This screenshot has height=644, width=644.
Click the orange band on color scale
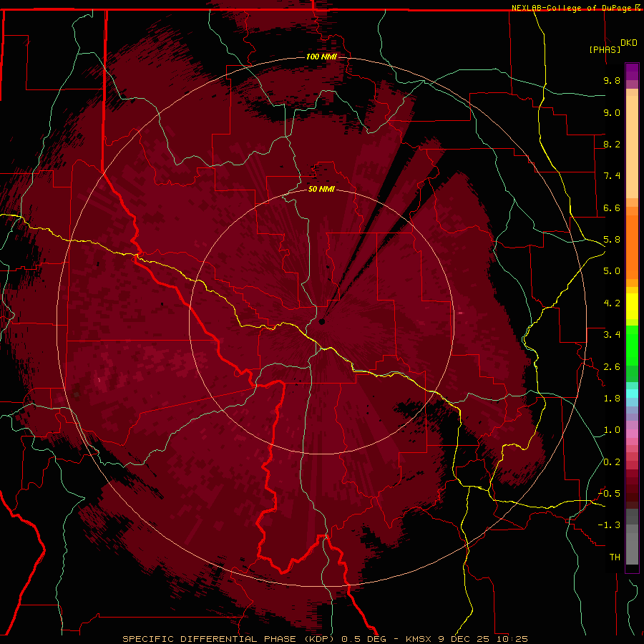coord(632,247)
